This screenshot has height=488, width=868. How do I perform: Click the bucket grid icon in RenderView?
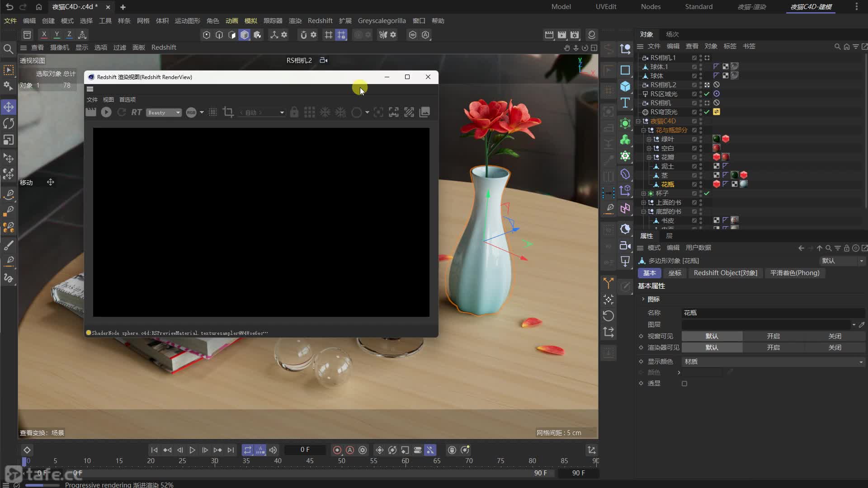click(x=310, y=112)
